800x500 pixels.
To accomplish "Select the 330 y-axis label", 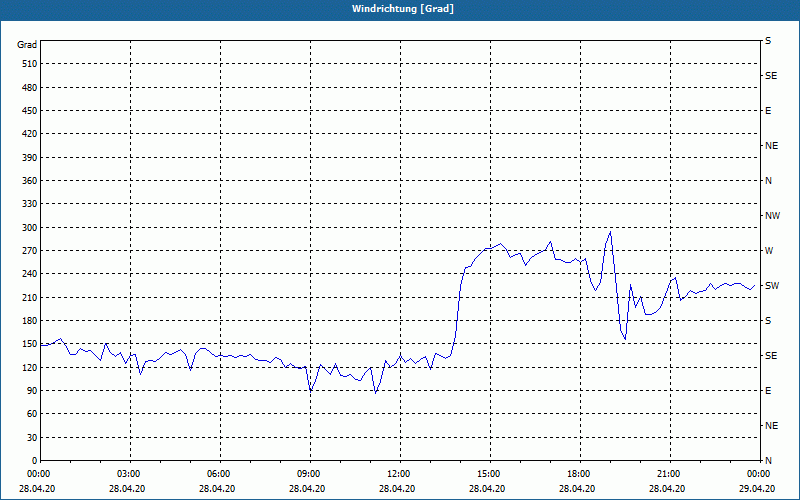I will (x=30, y=204).
